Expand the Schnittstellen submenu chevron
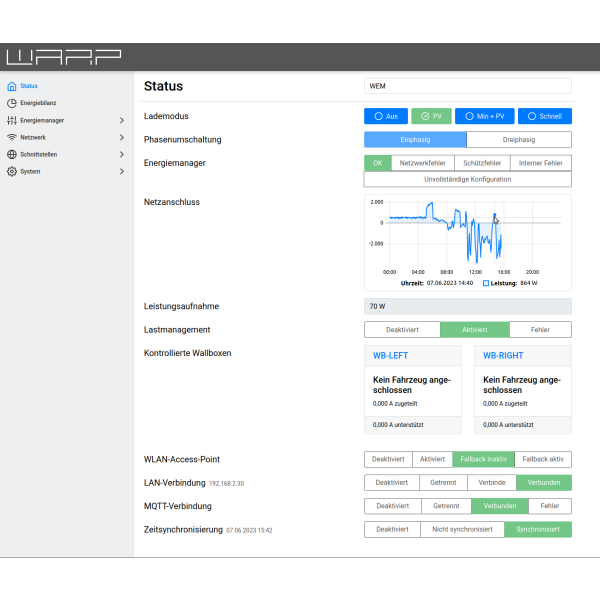600x600 pixels. tap(122, 154)
